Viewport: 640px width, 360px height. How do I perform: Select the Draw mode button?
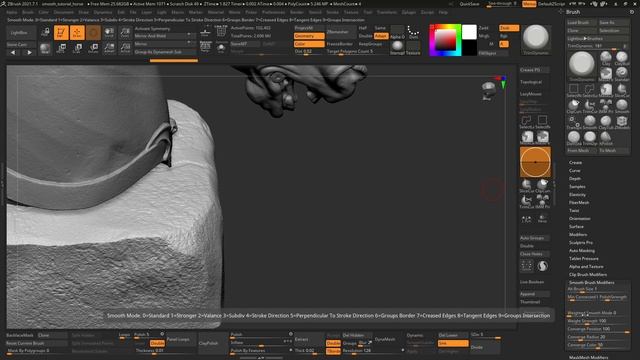pyautogui.click(x=77, y=33)
